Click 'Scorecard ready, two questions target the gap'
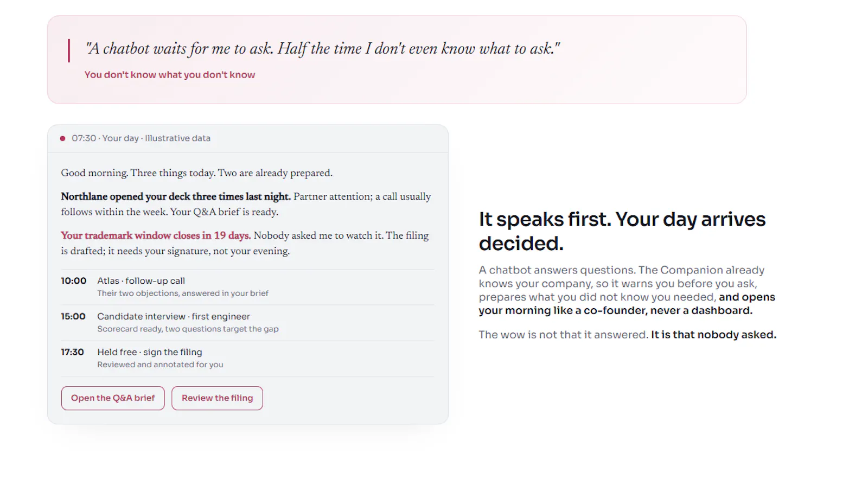This screenshot has width=868, height=485. click(188, 329)
